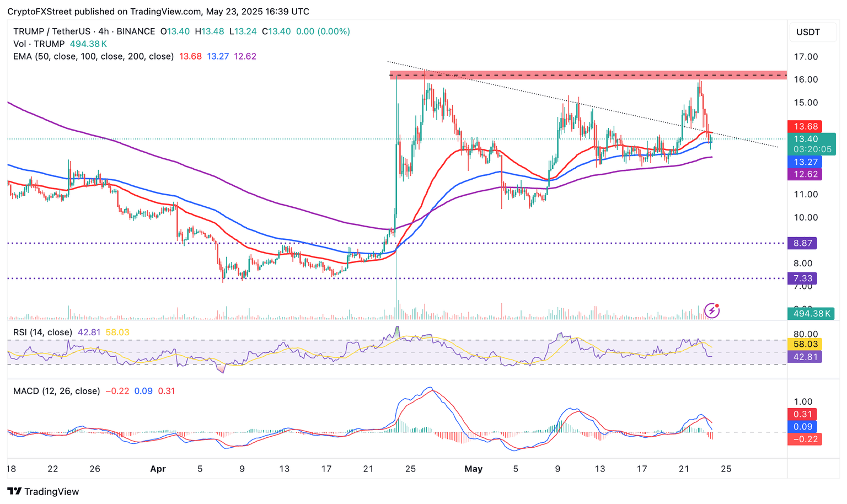The image size is (847, 504).
Task: Select the USDT currency label
Action: [x=808, y=32]
